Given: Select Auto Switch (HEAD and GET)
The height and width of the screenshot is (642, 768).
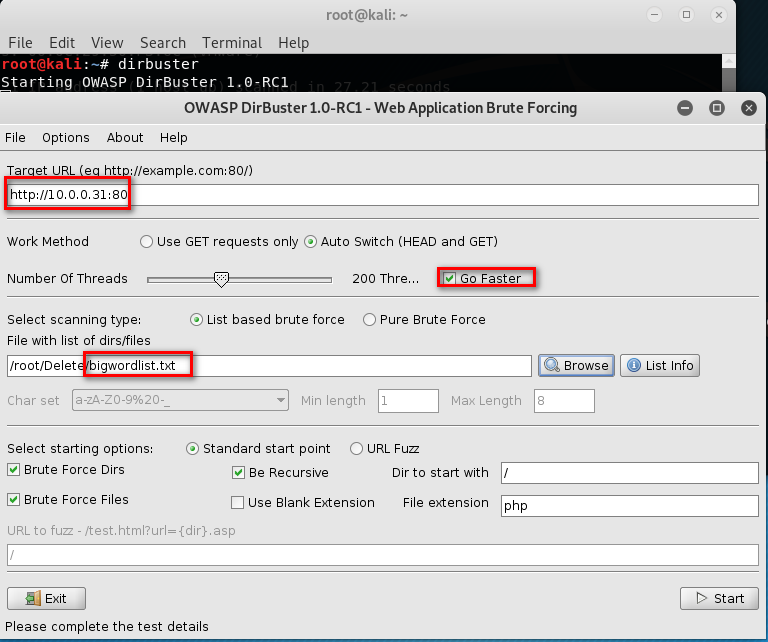Looking at the screenshot, I should pos(311,241).
